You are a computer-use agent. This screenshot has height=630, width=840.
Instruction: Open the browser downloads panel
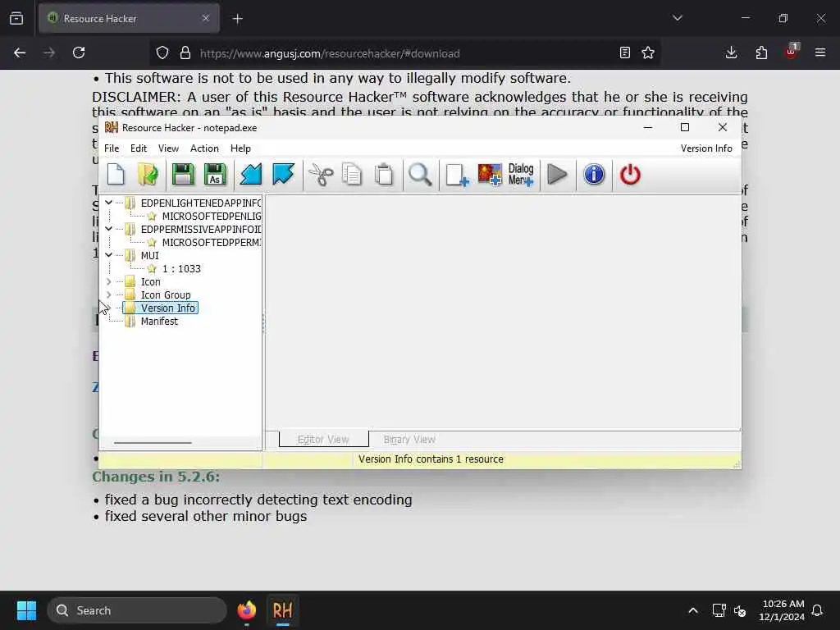pos(731,52)
